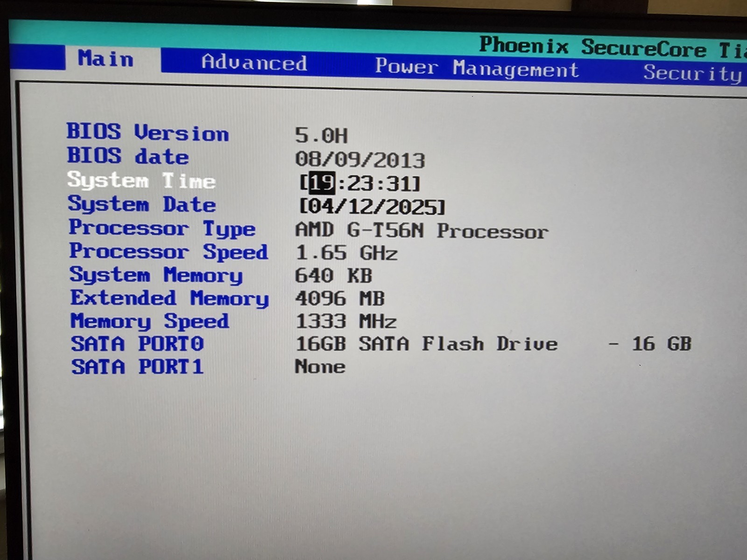Click the System Memory label
The image size is (747, 560).
[156, 275]
